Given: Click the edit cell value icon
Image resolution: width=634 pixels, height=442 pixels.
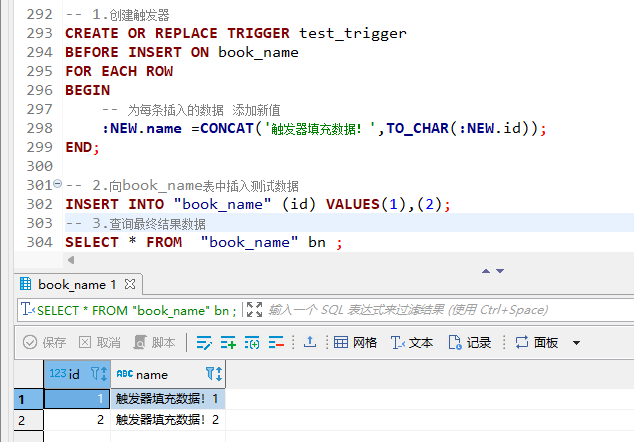Looking at the screenshot, I should 205,342.
